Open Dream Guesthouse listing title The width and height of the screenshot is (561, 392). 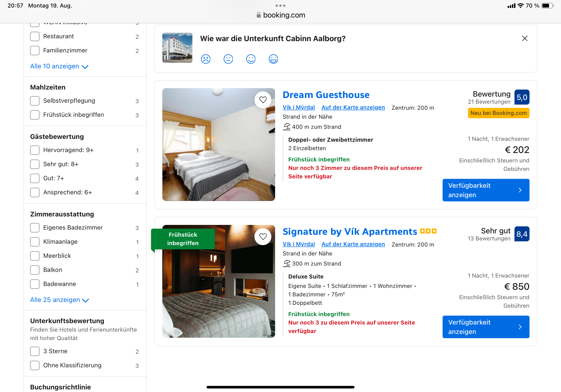click(326, 95)
